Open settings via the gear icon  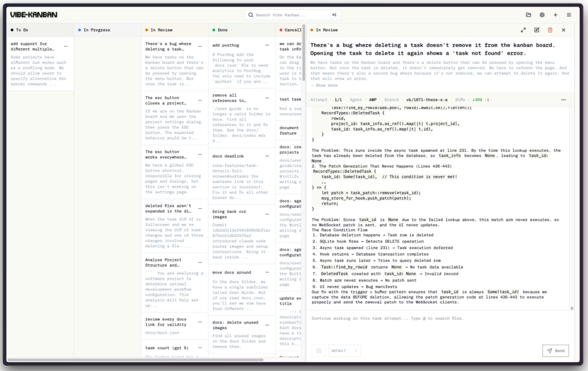pos(542,15)
